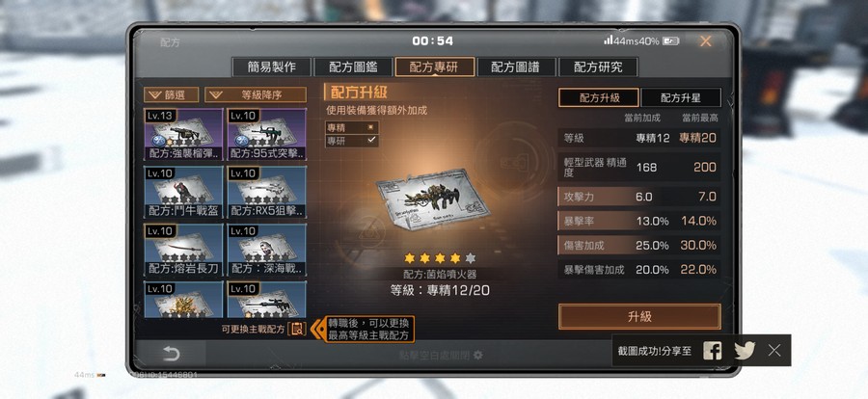Toggle the 專精 checkbox
Viewport: 868px width, 399px height.
tap(371, 127)
